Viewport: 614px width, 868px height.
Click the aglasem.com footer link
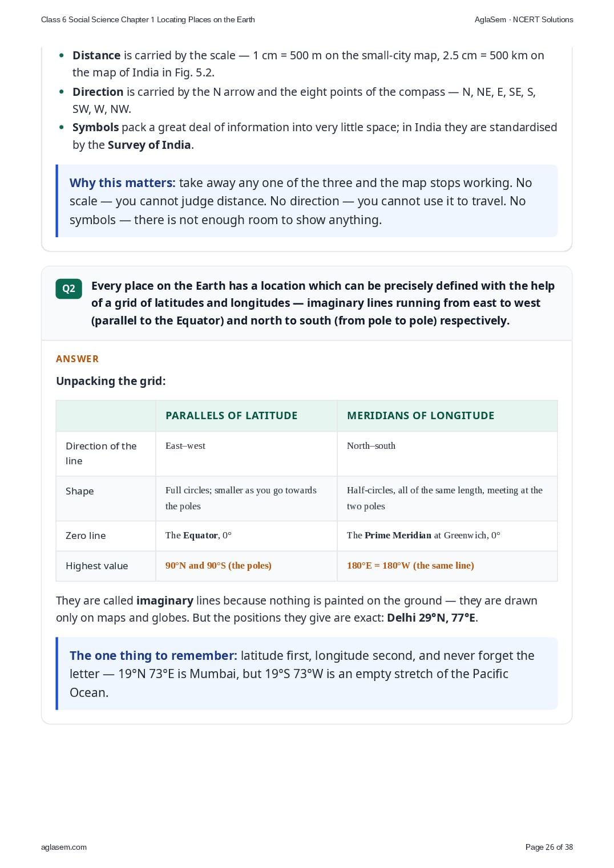coord(64,847)
